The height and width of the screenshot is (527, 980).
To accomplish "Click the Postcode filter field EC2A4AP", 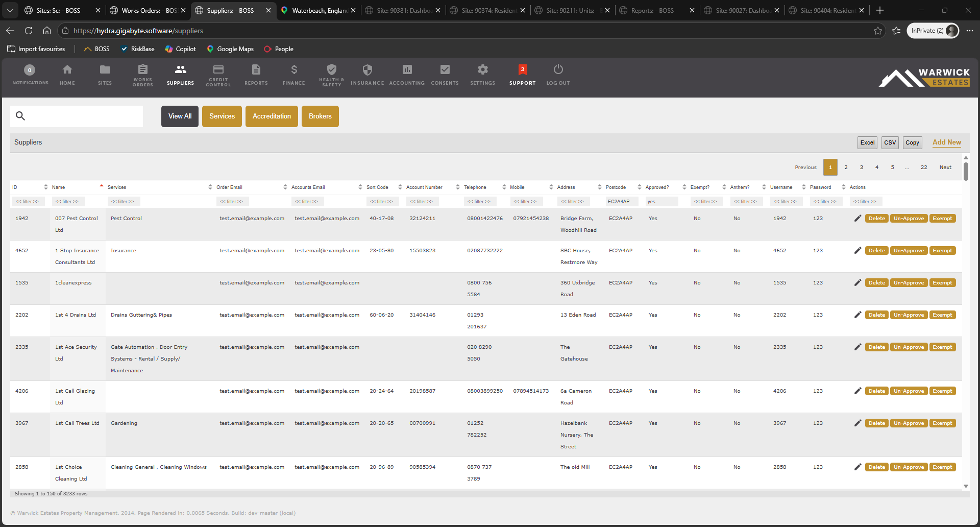I will (622, 202).
